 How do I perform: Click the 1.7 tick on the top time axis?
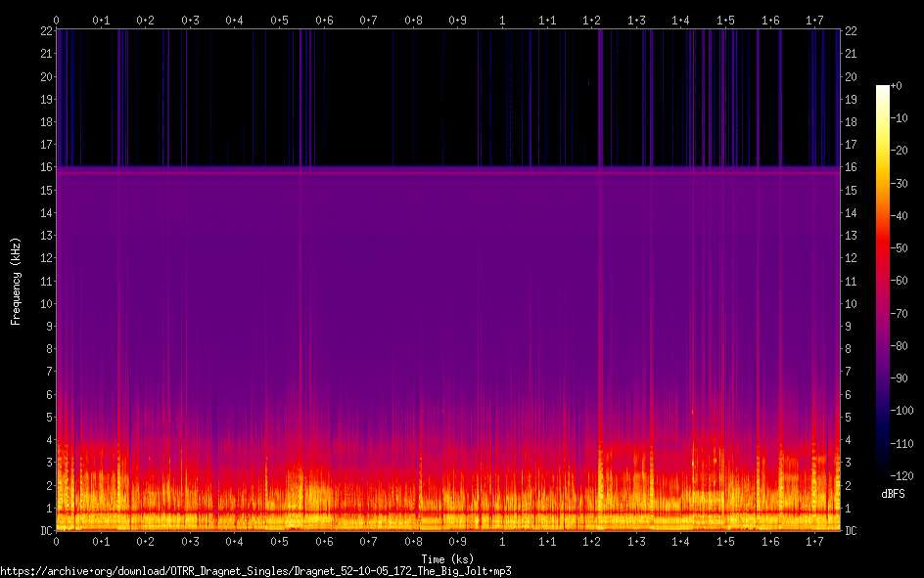pyautogui.click(x=814, y=20)
